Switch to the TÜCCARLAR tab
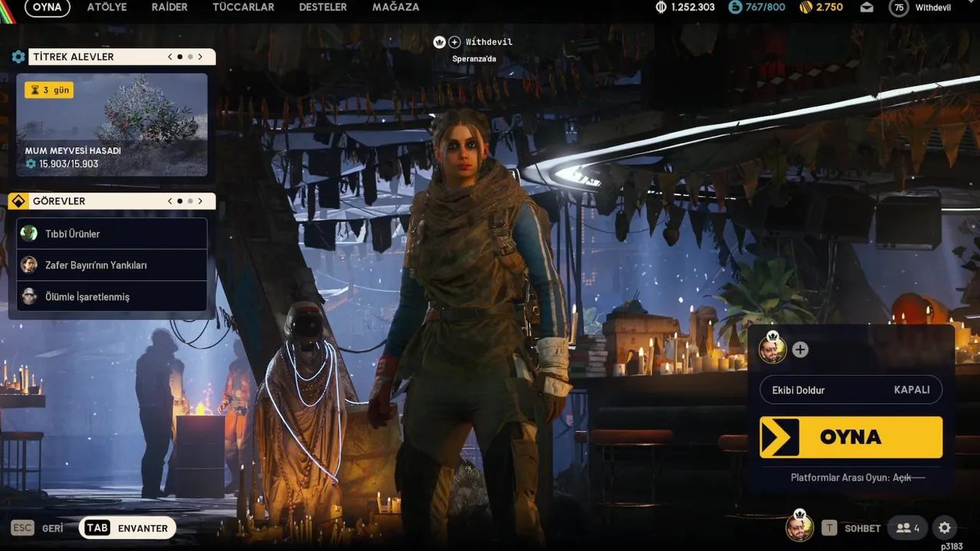Image resolution: width=980 pixels, height=551 pixels. 243,8
